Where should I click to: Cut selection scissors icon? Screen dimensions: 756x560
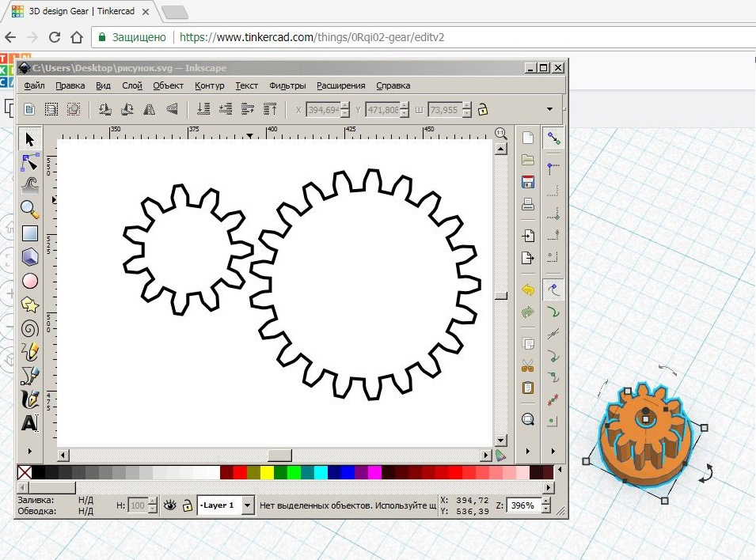(528, 365)
